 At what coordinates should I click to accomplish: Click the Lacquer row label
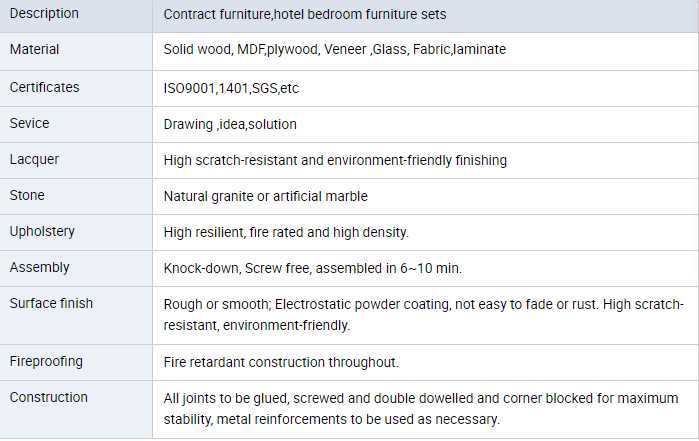[32, 160]
